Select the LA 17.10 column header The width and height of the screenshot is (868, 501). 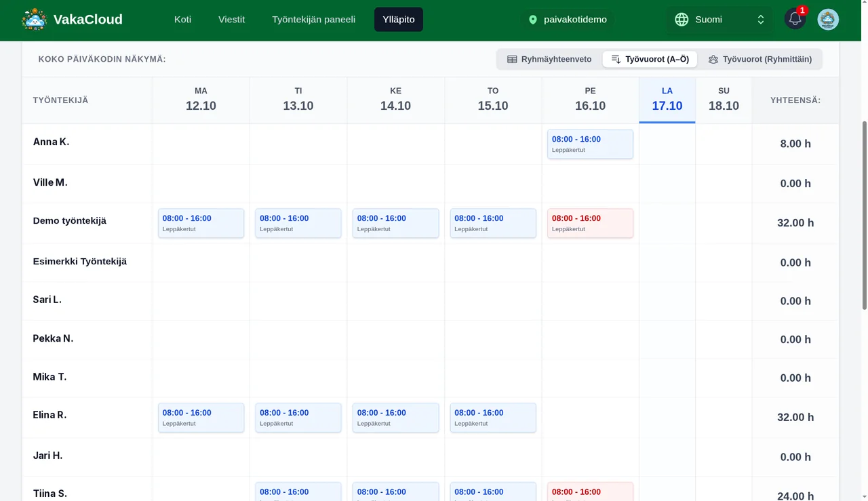[x=667, y=100]
